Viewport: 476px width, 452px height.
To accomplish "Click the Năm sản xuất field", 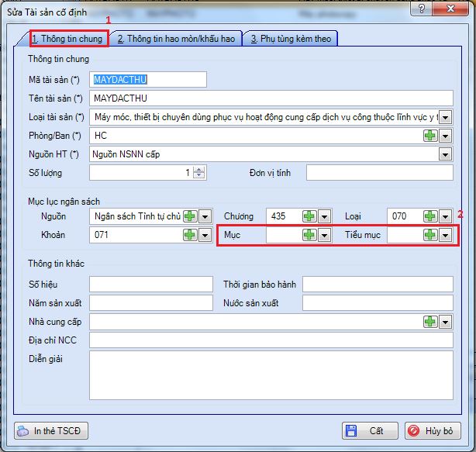I will tap(151, 303).
